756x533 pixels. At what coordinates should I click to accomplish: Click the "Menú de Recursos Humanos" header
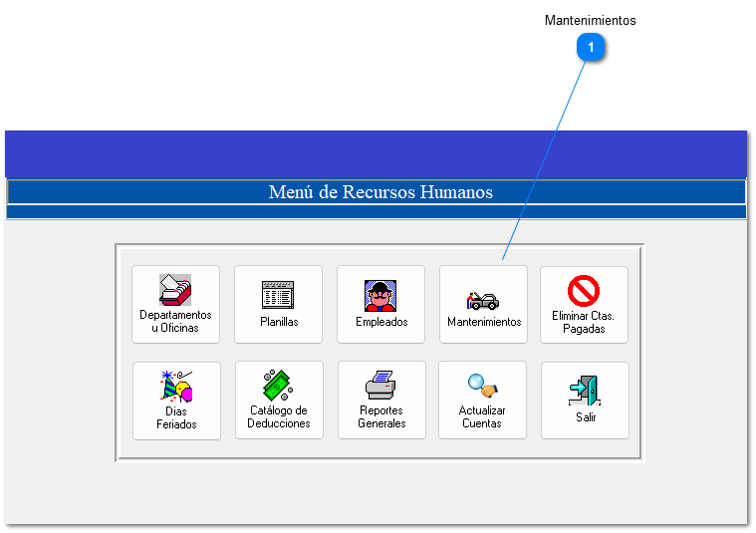[379, 192]
